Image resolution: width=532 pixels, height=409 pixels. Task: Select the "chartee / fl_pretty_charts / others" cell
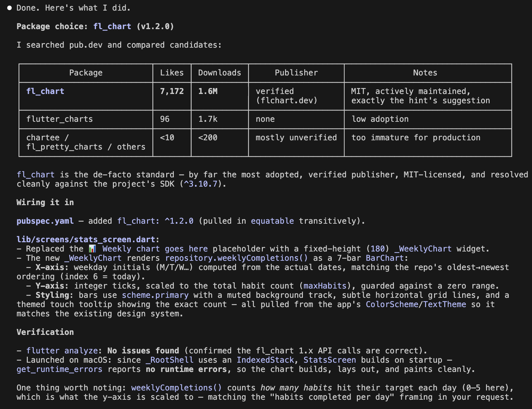86,142
